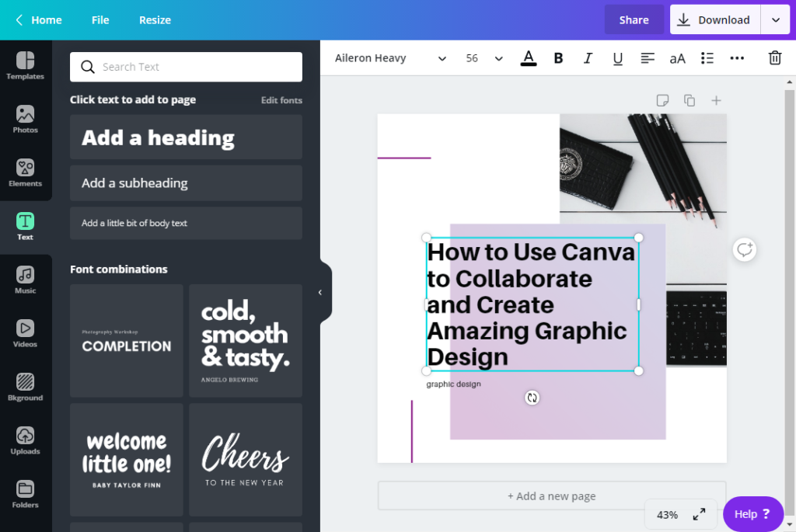
Task: Click the Search Text input field
Action: click(186, 67)
